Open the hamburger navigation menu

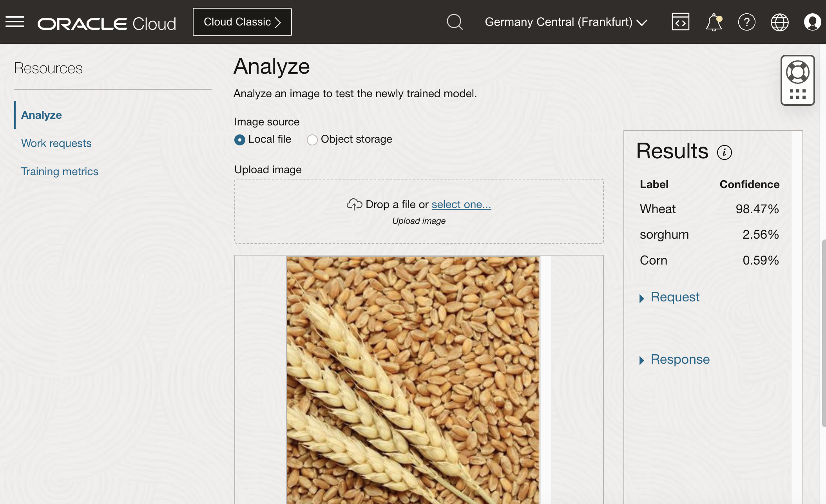pyautogui.click(x=15, y=22)
